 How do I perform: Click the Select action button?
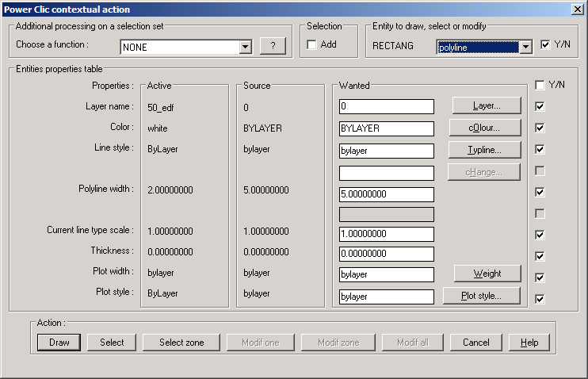(x=112, y=343)
